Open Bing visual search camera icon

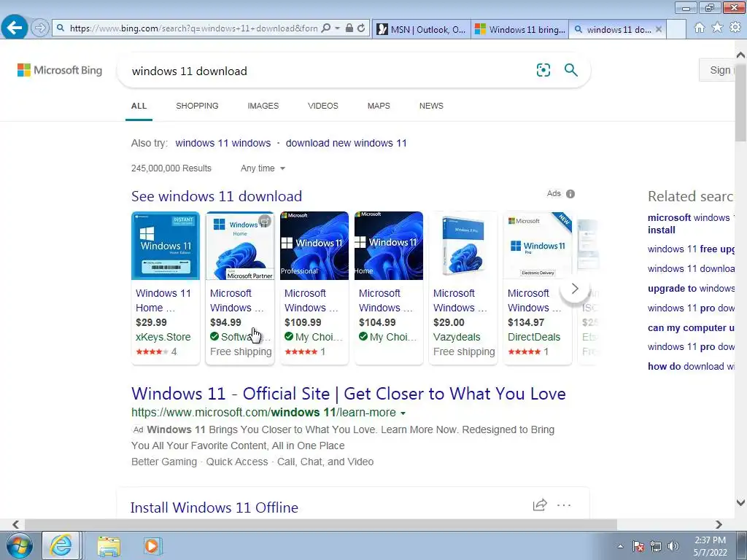pyautogui.click(x=543, y=71)
